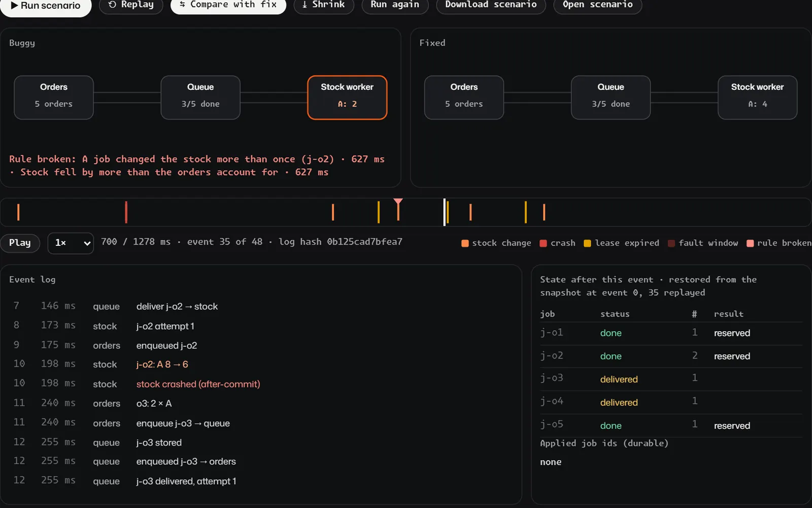
Task: Click the rule broken legend swatch
Action: click(750, 243)
